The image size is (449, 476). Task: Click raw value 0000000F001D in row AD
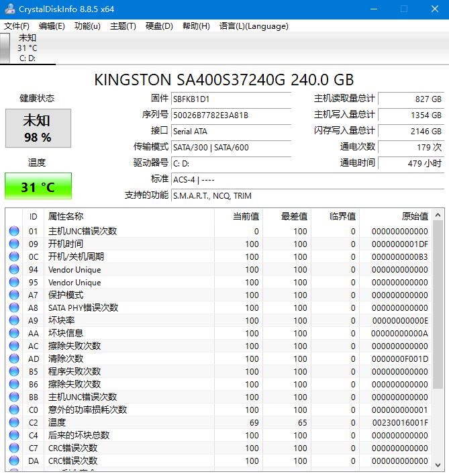pos(400,359)
